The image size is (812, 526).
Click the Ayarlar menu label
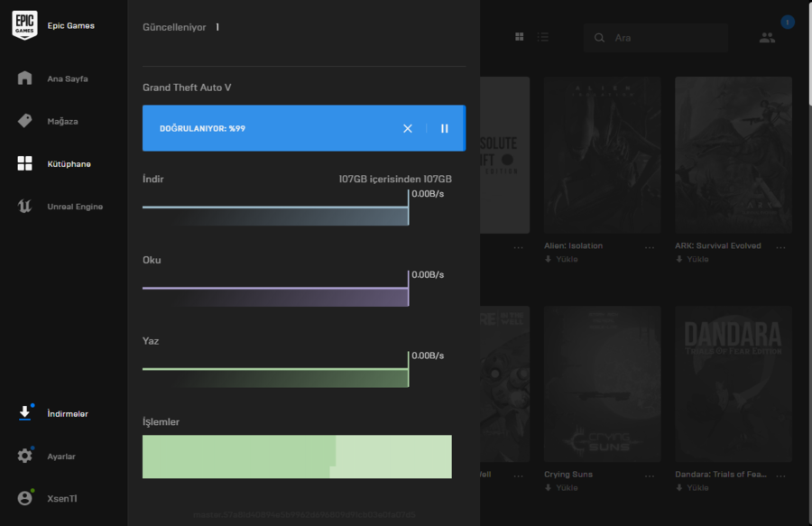(x=61, y=457)
